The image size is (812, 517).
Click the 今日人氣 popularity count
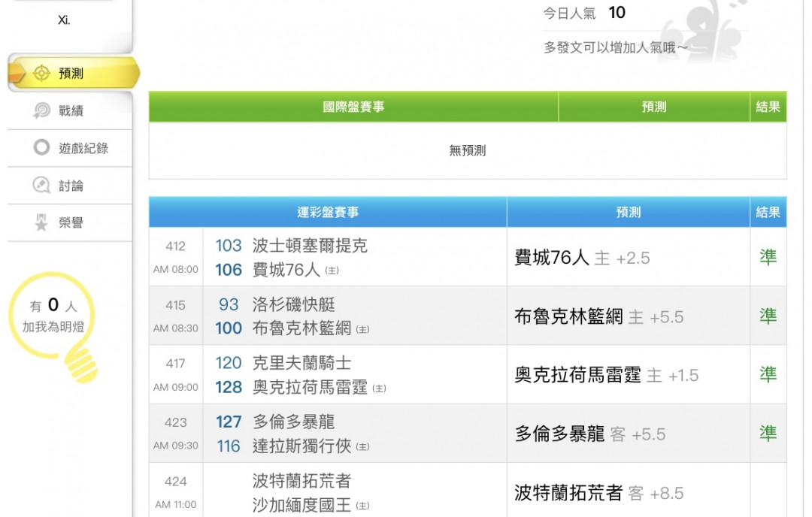click(617, 13)
